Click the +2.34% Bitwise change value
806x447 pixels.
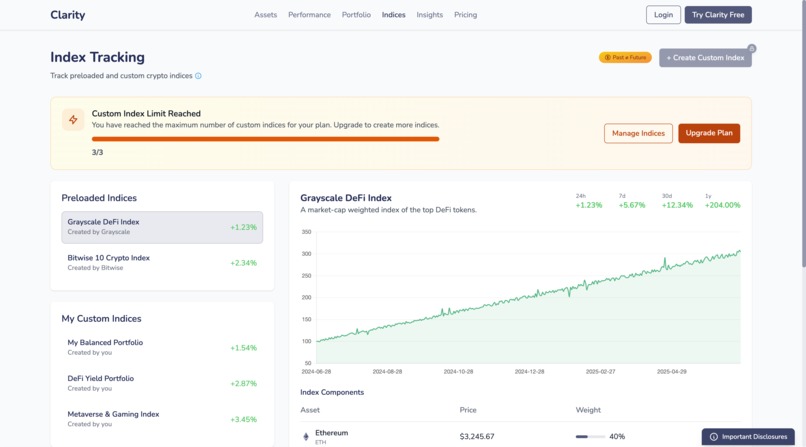tap(243, 263)
